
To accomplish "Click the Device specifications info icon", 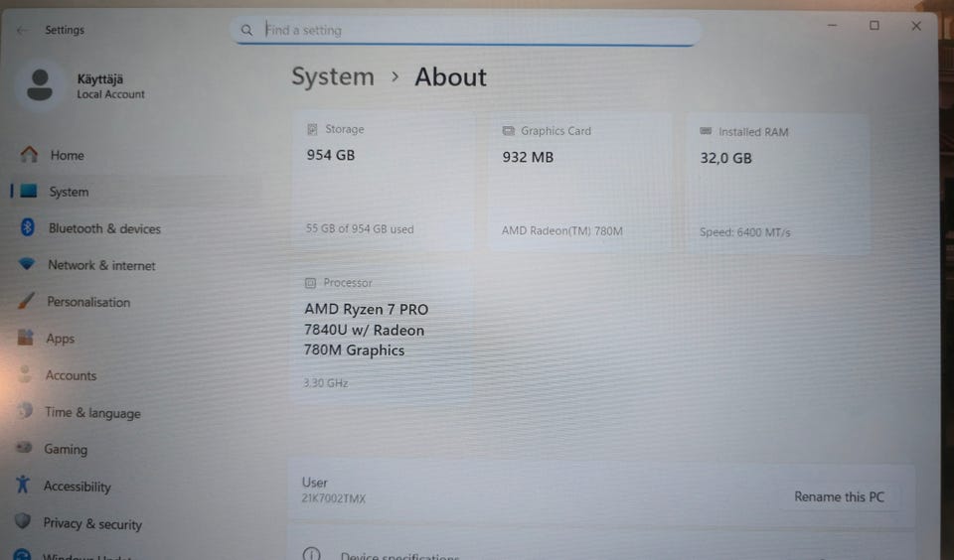I will click(311, 554).
